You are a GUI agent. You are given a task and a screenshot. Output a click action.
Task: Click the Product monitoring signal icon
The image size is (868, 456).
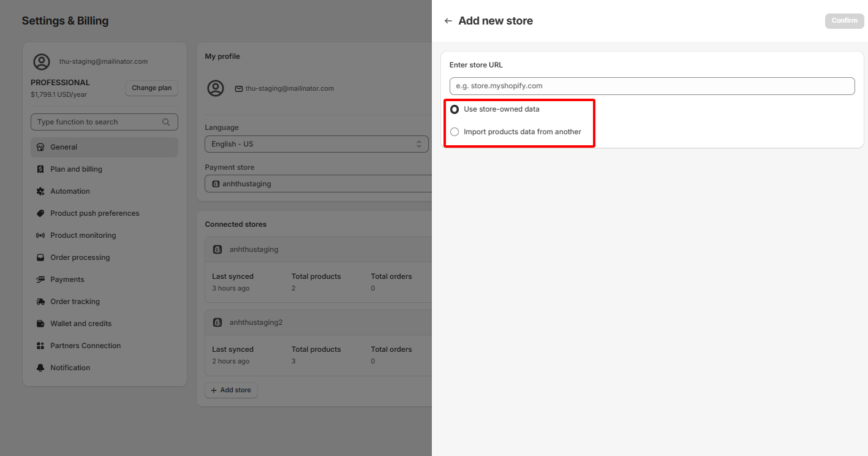(x=40, y=235)
